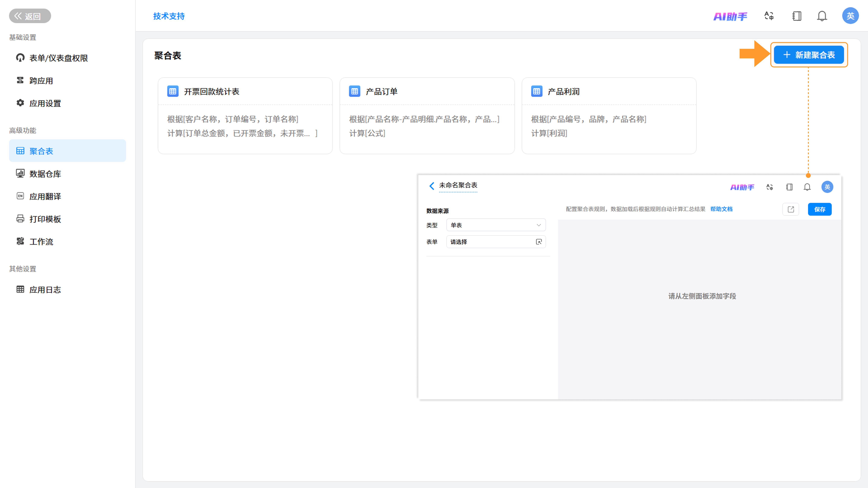Screen dimensions: 868x488
Task: Click the export icon beside 保存
Action: (x=791, y=209)
